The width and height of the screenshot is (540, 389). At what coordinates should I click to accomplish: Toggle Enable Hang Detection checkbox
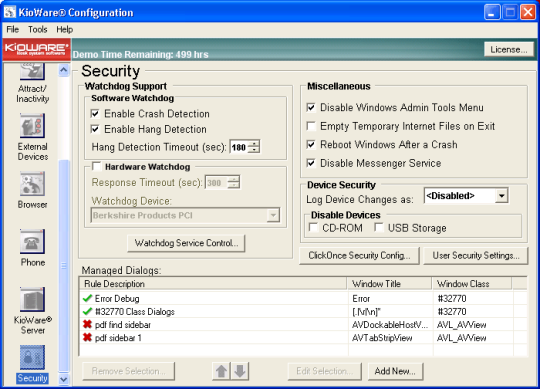pyautogui.click(x=95, y=129)
